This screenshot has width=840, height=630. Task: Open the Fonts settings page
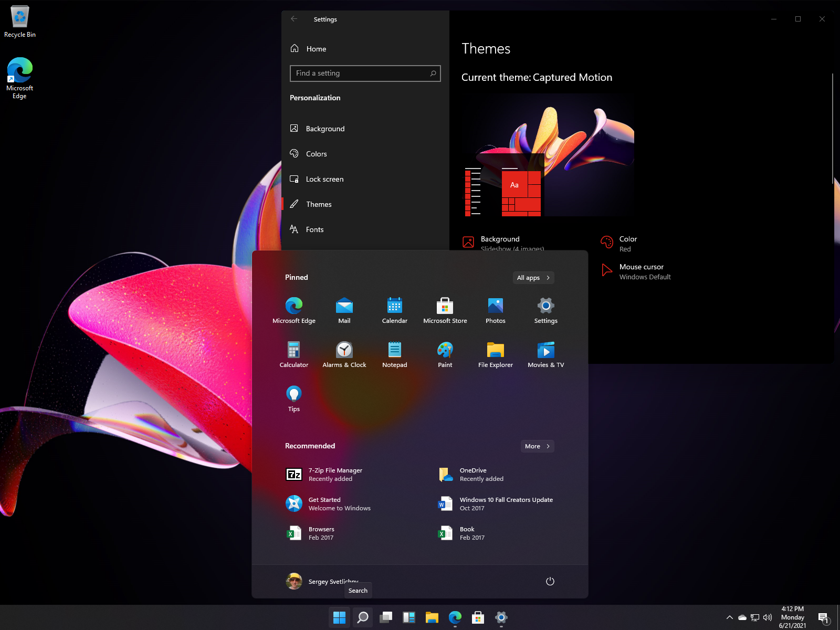365,229
